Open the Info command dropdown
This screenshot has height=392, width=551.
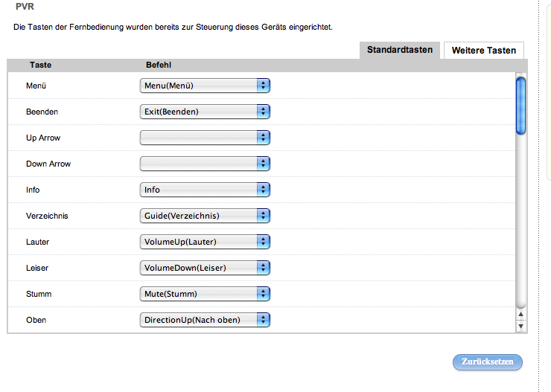coord(205,190)
